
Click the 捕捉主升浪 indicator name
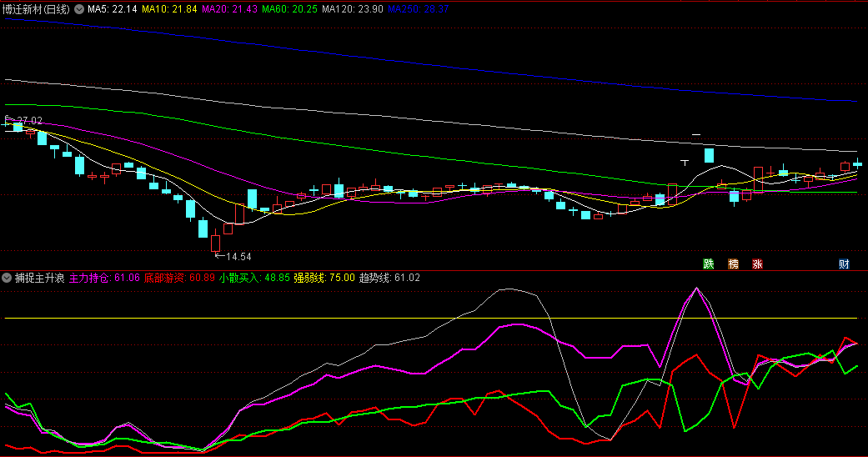pyautogui.click(x=39, y=278)
